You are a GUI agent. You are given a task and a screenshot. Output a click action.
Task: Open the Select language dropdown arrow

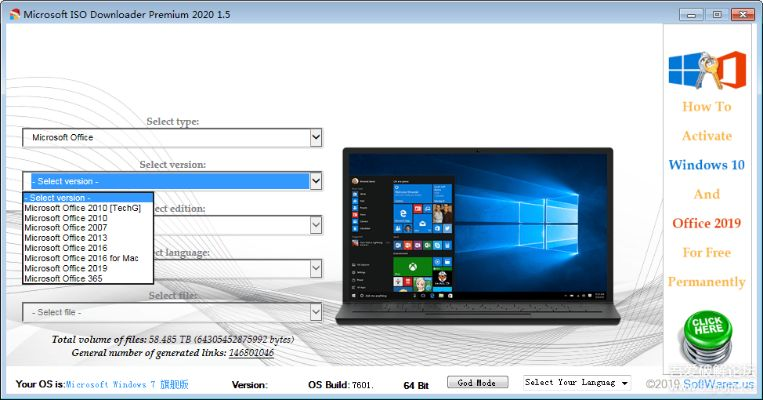point(316,269)
